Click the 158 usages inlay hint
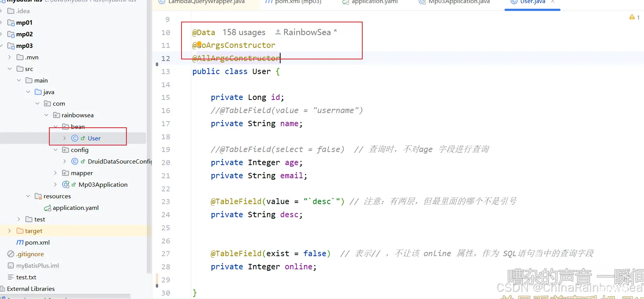Image resolution: width=644 pixels, height=299 pixels. (x=244, y=32)
